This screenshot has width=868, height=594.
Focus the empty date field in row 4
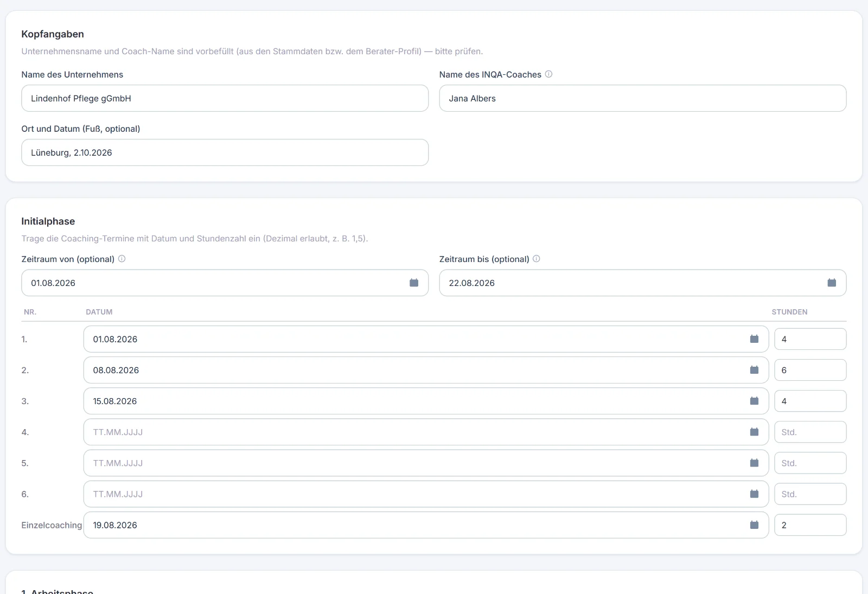pyautogui.click(x=426, y=432)
